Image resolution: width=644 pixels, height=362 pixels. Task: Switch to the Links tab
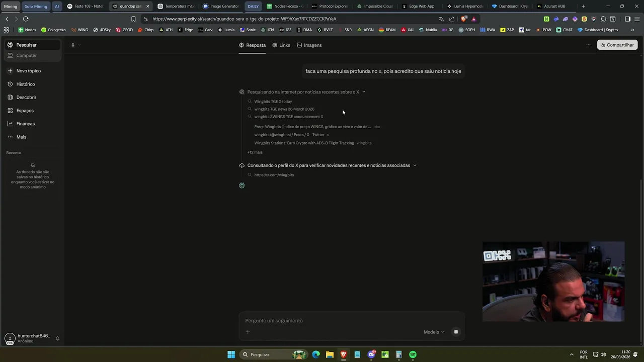281,45
